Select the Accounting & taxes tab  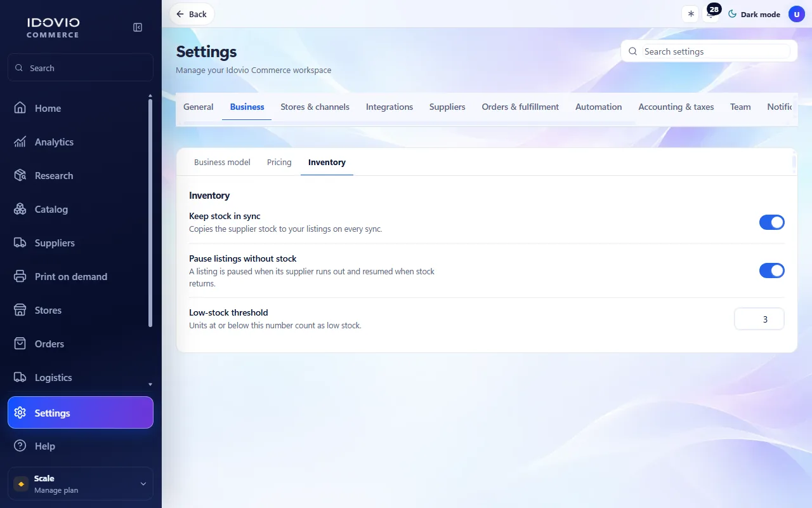pos(676,107)
